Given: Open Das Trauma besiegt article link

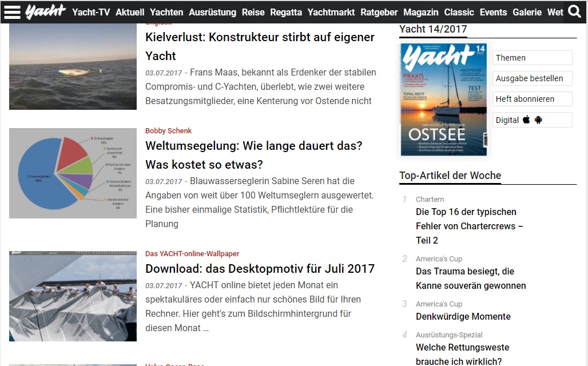Looking at the screenshot, I should [471, 279].
